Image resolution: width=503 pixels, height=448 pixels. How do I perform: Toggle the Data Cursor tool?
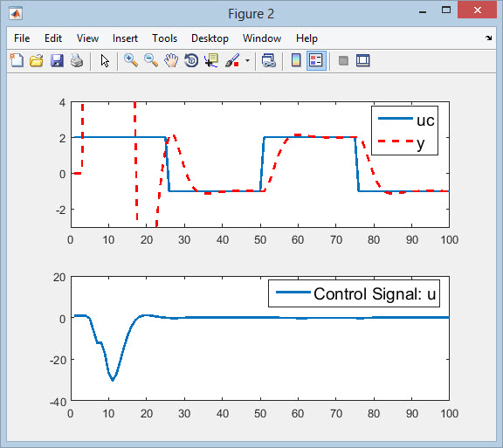[211, 60]
